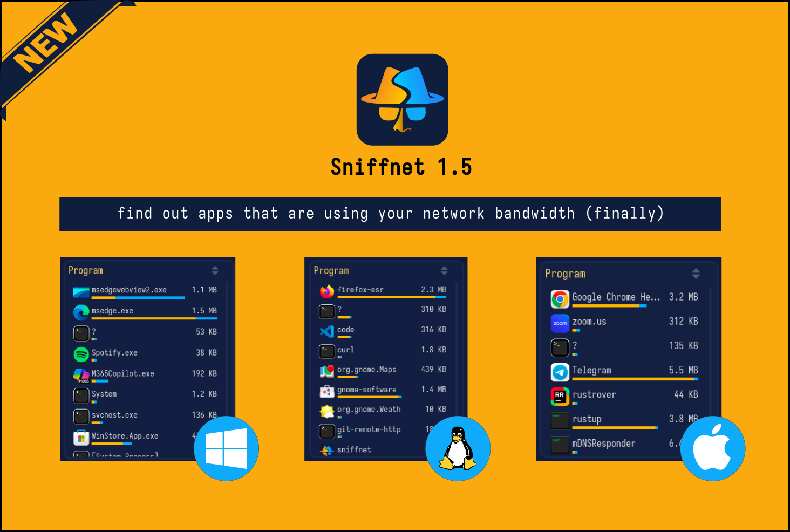Select the "192 KB" traffic value
The image size is (790, 532).
coord(205,373)
